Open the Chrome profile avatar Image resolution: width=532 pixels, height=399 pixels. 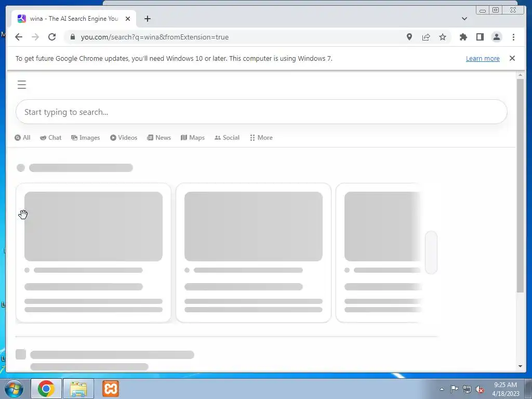[496, 37]
